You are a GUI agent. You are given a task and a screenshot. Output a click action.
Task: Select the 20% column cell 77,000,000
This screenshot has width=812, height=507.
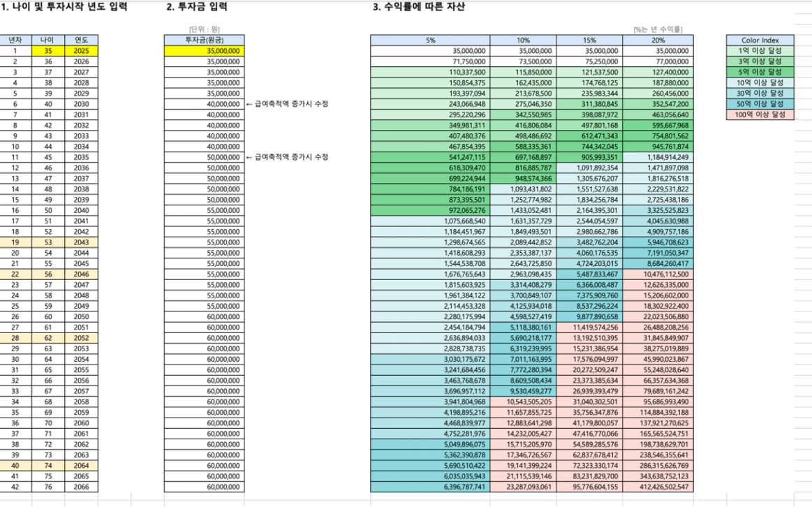click(x=658, y=61)
